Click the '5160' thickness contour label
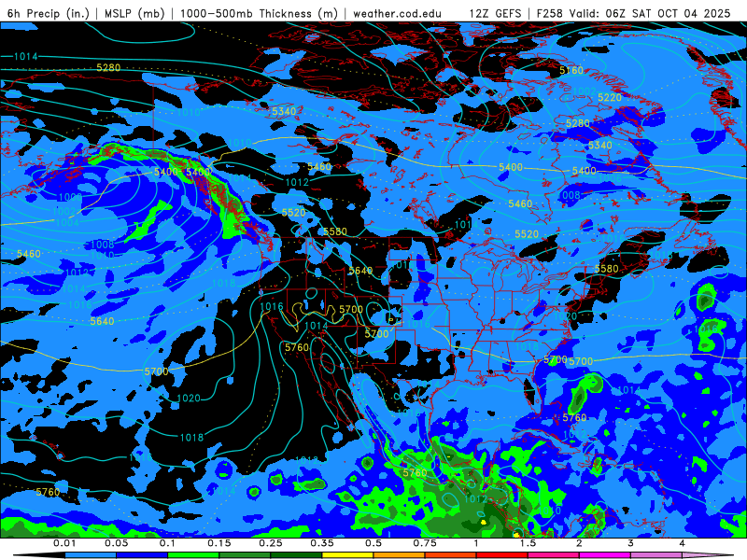This screenshot has height=560, width=747. [x=571, y=71]
